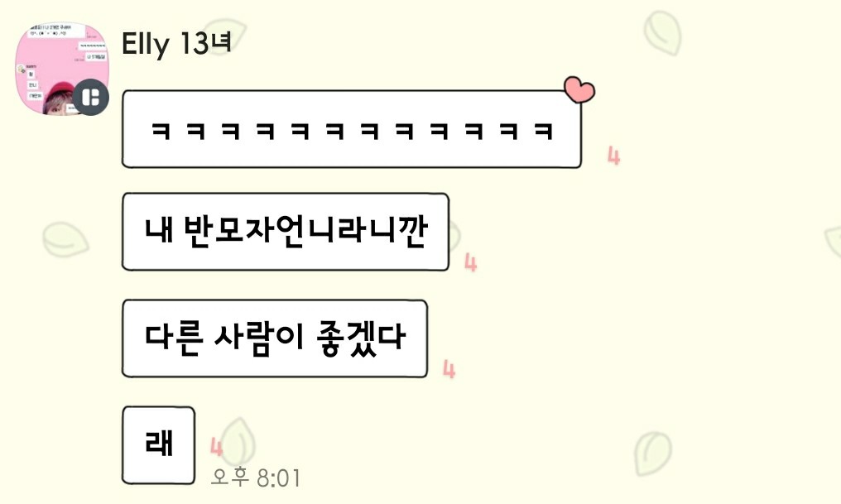Click partial leaf at far right edge
841x504 pixels.
pyautogui.click(x=833, y=242)
